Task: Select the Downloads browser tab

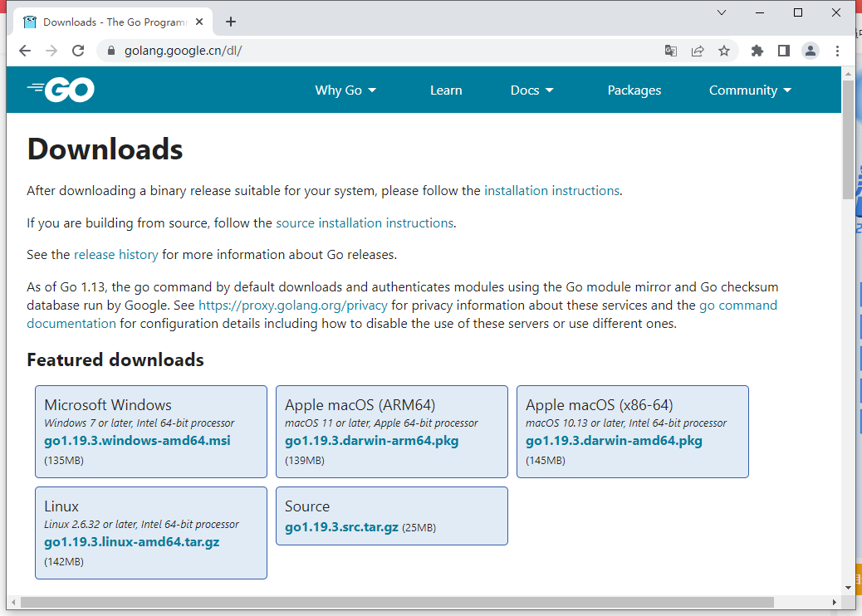Action: pos(113,22)
